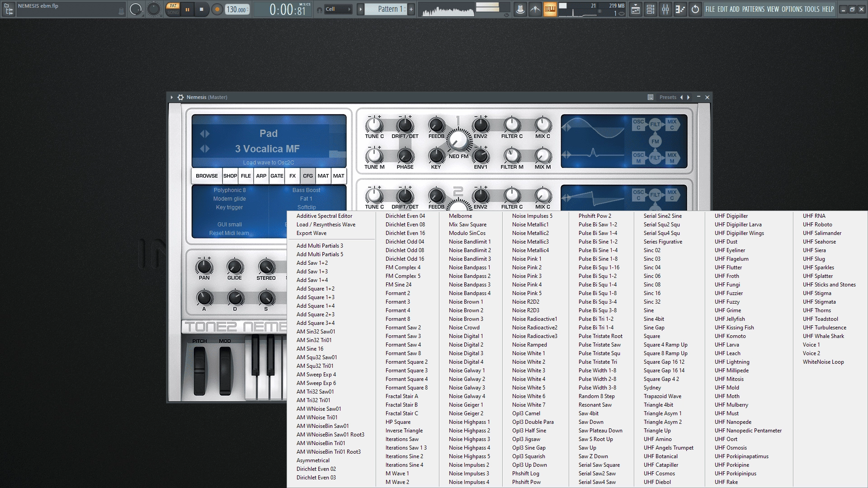Go to previous preset with left arrow
The height and width of the screenshot is (488, 868).
[x=681, y=97]
